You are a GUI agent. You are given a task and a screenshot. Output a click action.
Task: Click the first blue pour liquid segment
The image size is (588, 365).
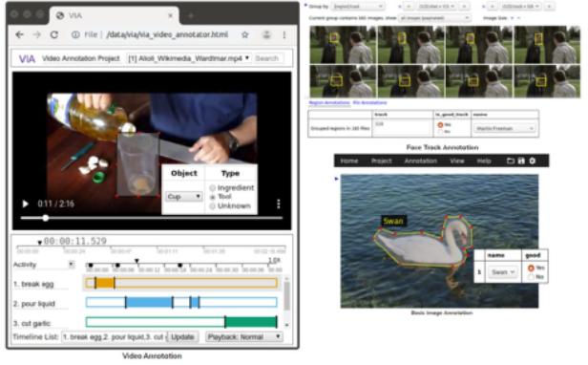tap(149, 302)
